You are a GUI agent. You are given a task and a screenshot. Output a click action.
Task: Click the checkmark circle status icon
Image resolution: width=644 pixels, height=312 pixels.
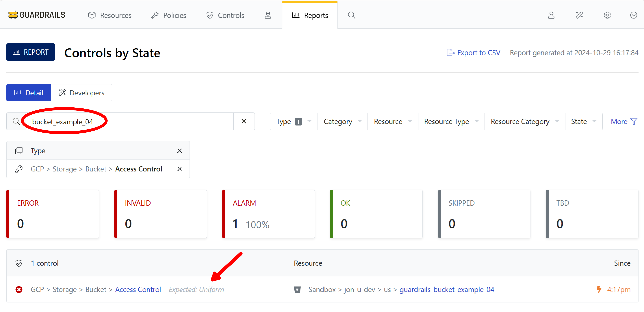[633, 15]
